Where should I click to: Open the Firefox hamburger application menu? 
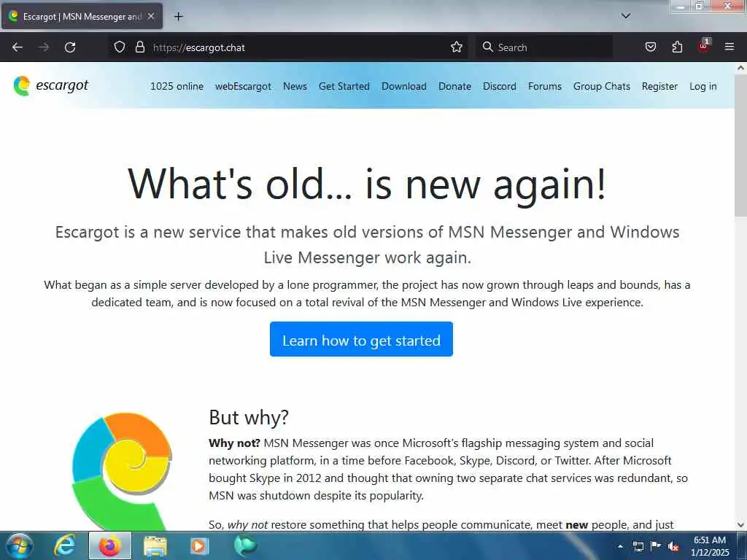(729, 47)
